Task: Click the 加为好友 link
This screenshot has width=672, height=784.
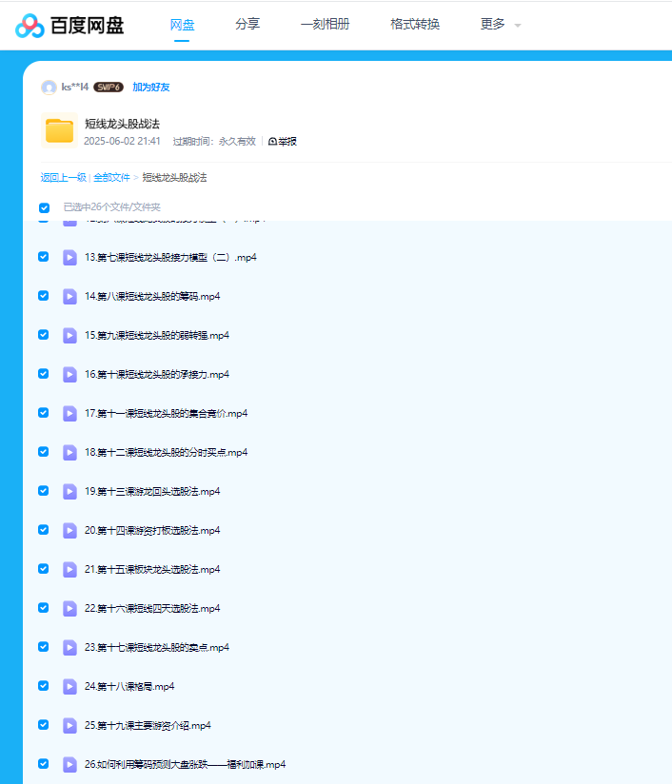Action: point(151,88)
